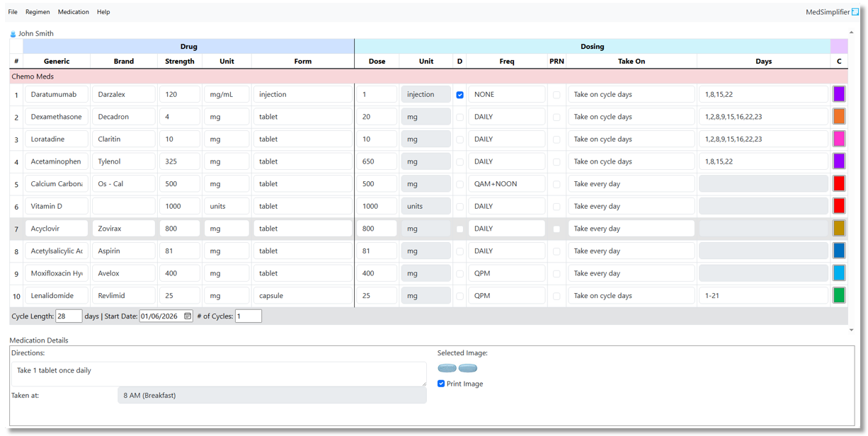Click the Start Date field

166,316
